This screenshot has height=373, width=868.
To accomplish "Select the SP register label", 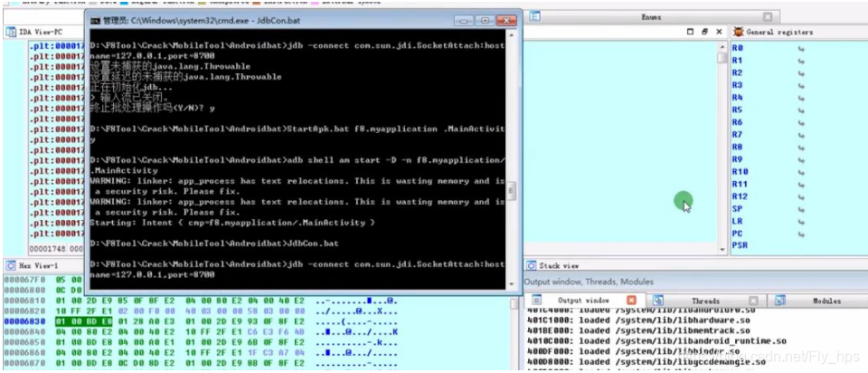I will tap(738, 209).
